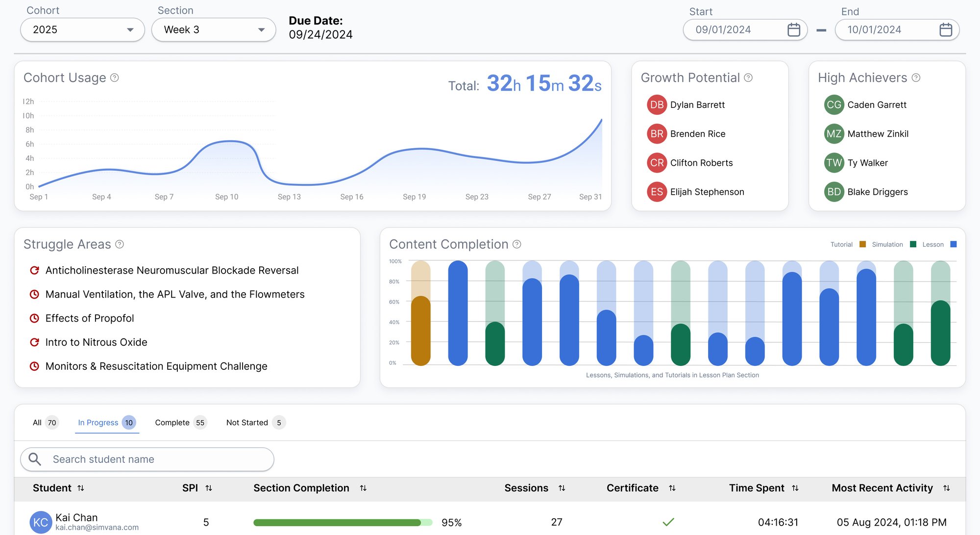The image size is (980, 535).
Task: Switch to the All students tab
Action: point(45,423)
